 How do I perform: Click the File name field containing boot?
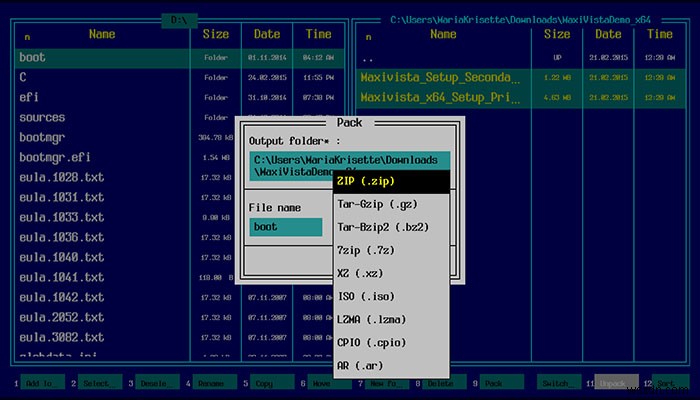285,227
